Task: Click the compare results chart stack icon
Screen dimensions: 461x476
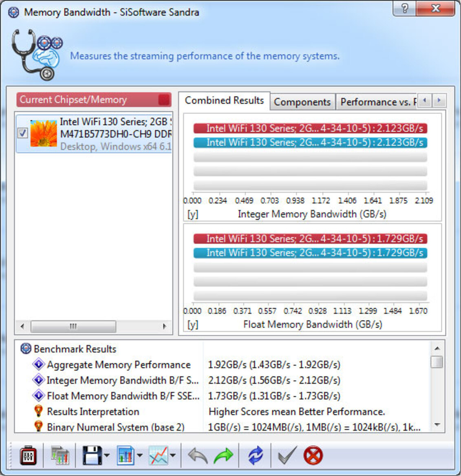Action: click(x=60, y=455)
